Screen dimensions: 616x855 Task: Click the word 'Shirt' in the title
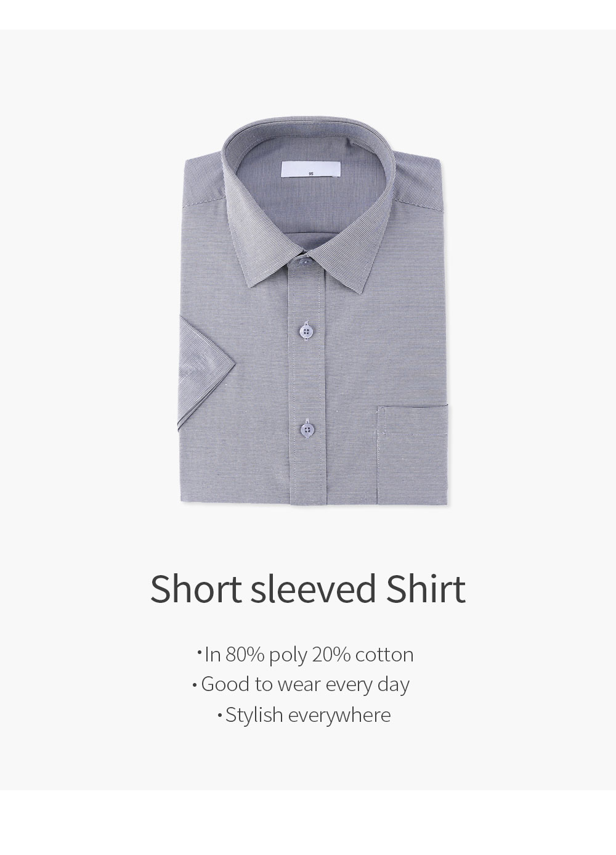(425, 589)
